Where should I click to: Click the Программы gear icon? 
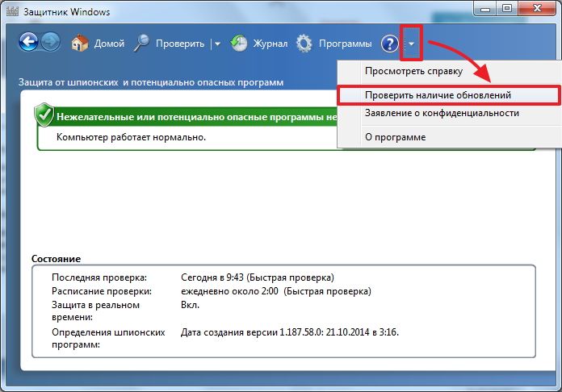coord(304,44)
